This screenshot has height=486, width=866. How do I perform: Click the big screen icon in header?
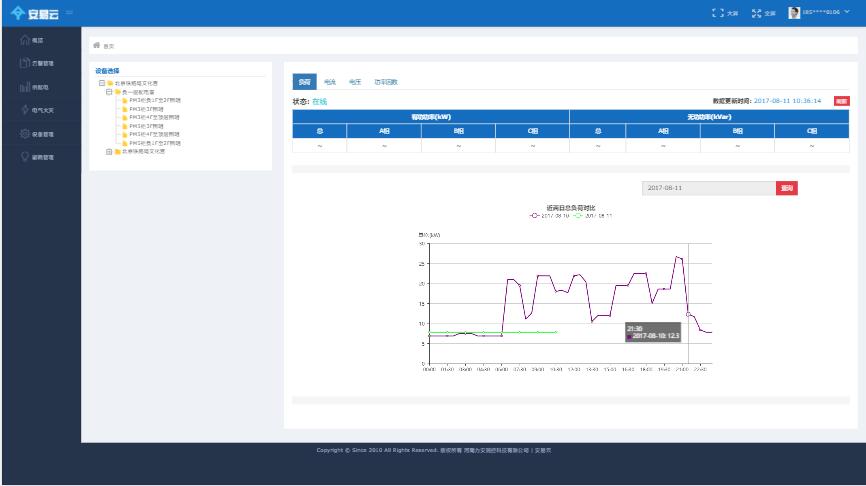(720, 13)
